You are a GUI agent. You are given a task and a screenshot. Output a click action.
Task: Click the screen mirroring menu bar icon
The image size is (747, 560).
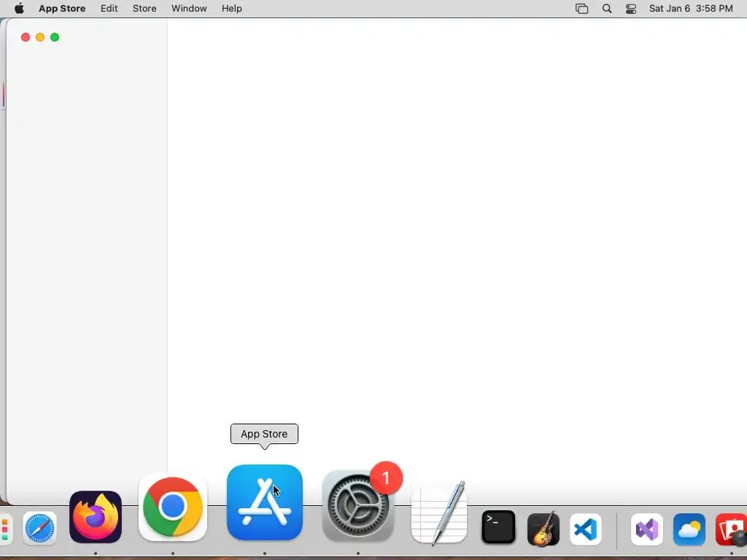pyautogui.click(x=581, y=9)
